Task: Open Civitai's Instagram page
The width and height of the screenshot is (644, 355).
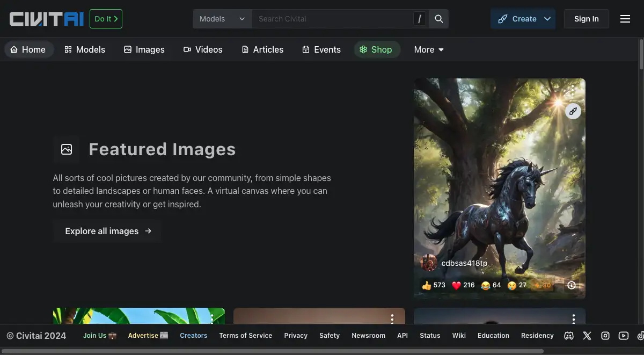Action: click(x=605, y=335)
